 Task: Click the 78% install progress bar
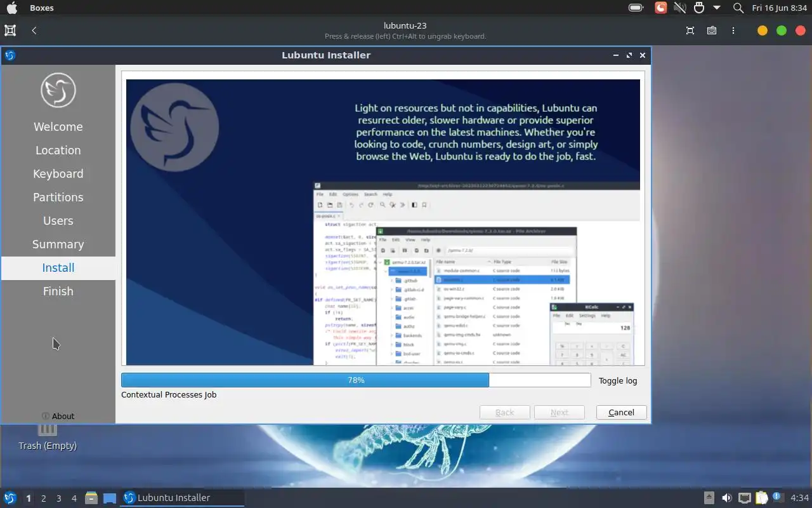click(x=356, y=380)
